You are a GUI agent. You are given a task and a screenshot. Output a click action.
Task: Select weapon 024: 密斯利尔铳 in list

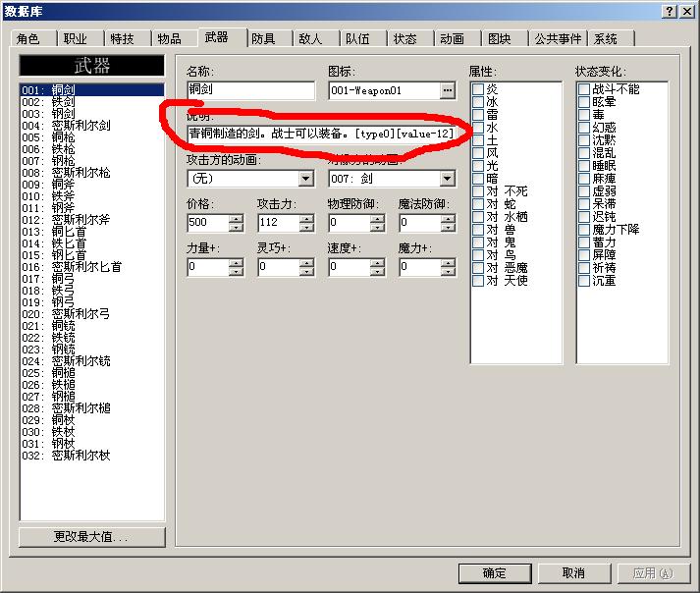pos(92,361)
